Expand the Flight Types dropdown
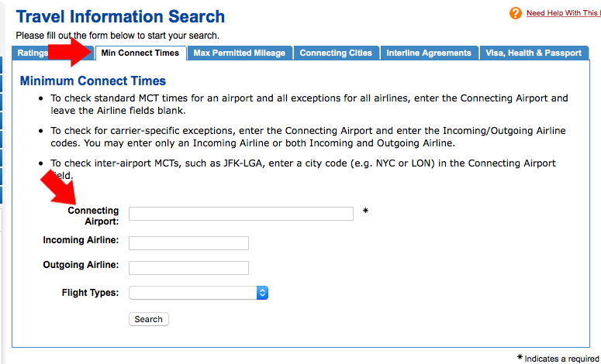This screenshot has width=601, height=364. pos(199,293)
